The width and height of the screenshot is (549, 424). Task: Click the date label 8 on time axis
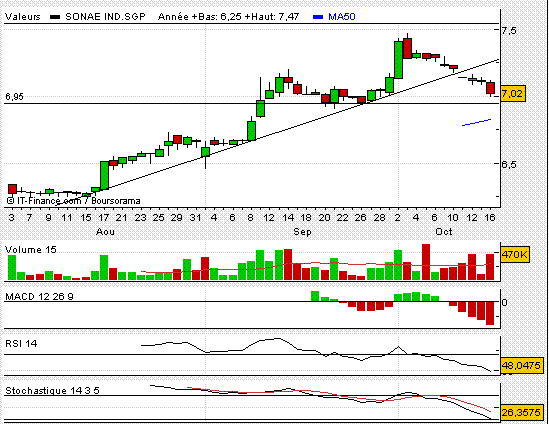pos(250,218)
